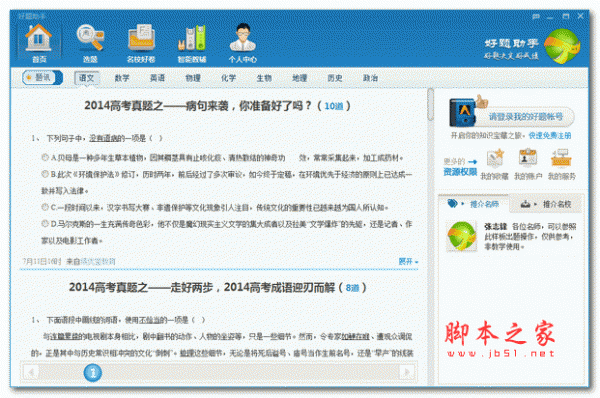
Task: Click right arrow of horizontal scrollbar
Action: pos(407,372)
